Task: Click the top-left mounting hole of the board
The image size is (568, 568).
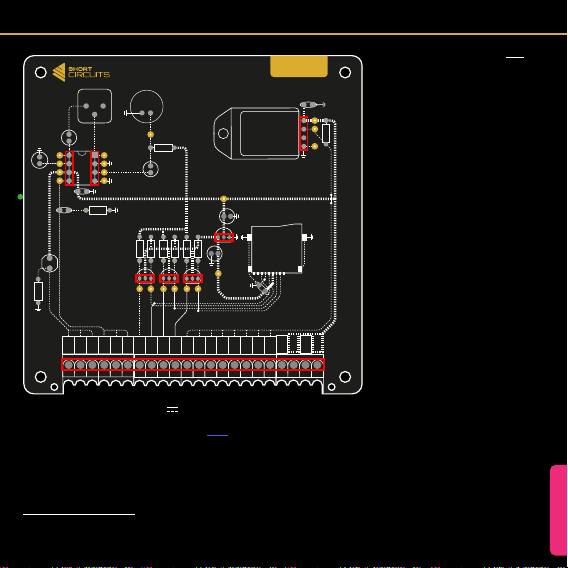Action: (41, 72)
